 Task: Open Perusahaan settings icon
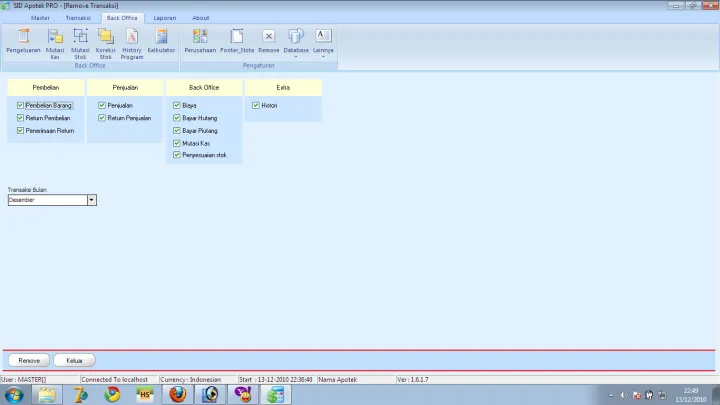click(x=200, y=41)
